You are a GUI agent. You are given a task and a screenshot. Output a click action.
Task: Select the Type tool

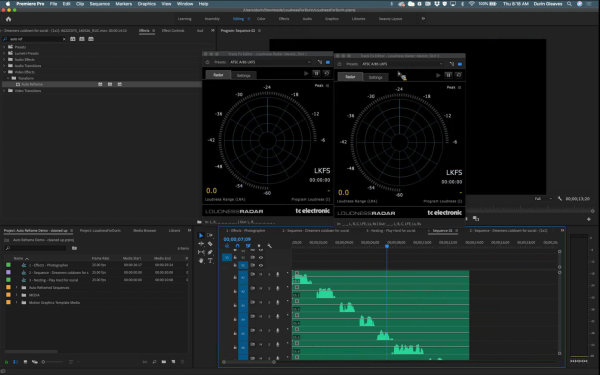click(210, 261)
